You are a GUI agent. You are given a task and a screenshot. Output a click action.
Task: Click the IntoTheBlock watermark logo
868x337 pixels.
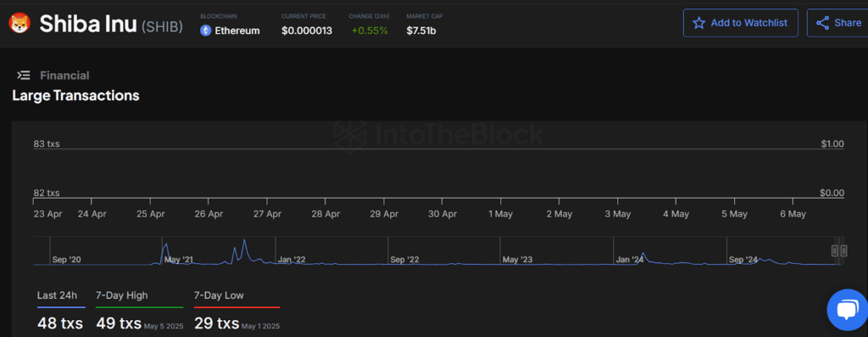coord(437,133)
